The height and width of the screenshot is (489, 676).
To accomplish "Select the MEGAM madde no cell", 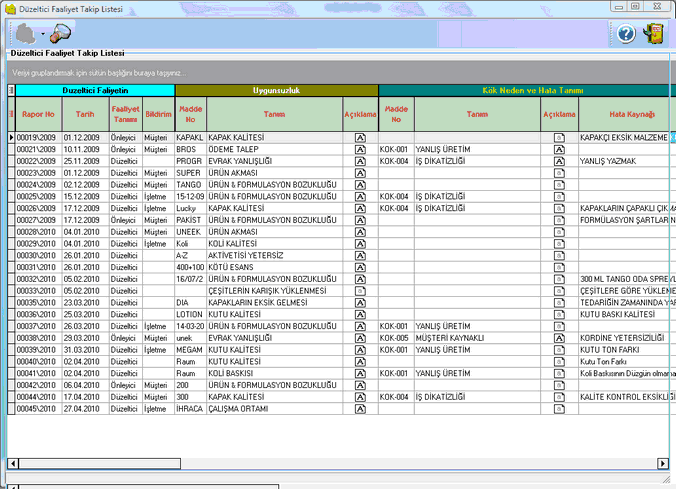I will 191,350.
